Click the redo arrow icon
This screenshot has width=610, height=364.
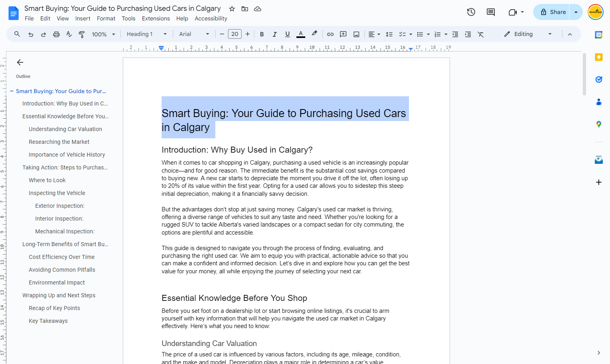(44, 34)
